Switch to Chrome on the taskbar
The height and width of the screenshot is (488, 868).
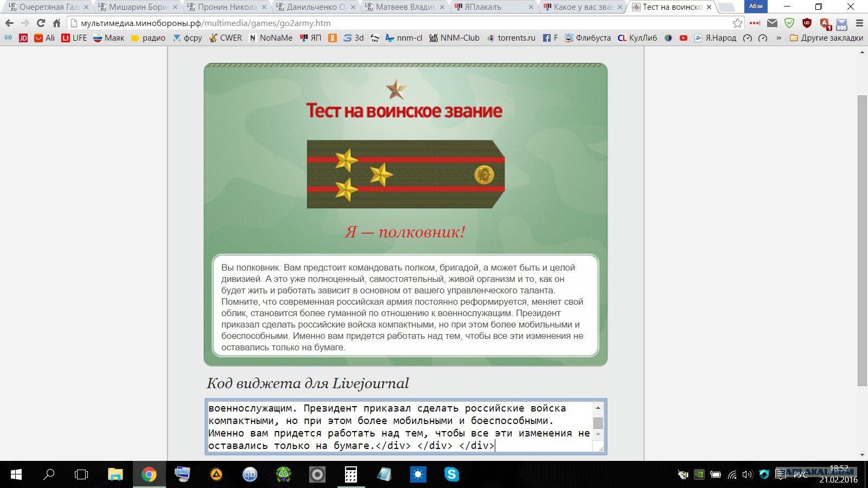(x=149, y=474)
